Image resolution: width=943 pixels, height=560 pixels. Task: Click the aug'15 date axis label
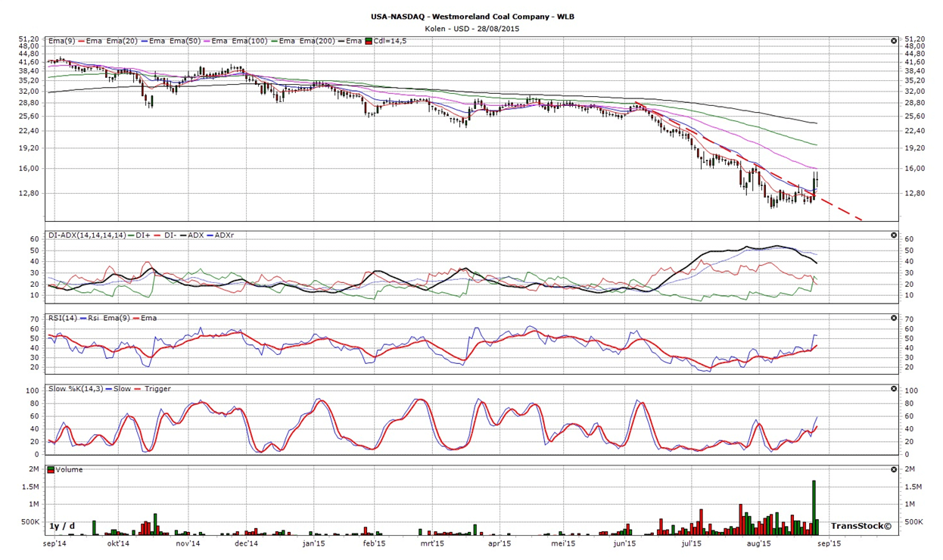tap(758, 543)
